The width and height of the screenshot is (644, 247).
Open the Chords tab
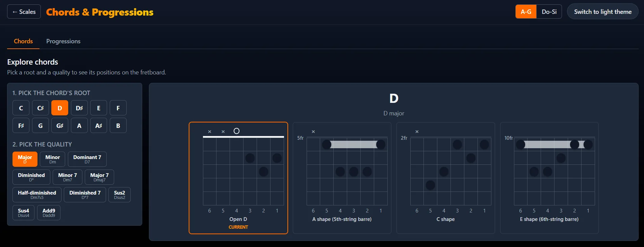coord(23,41)
